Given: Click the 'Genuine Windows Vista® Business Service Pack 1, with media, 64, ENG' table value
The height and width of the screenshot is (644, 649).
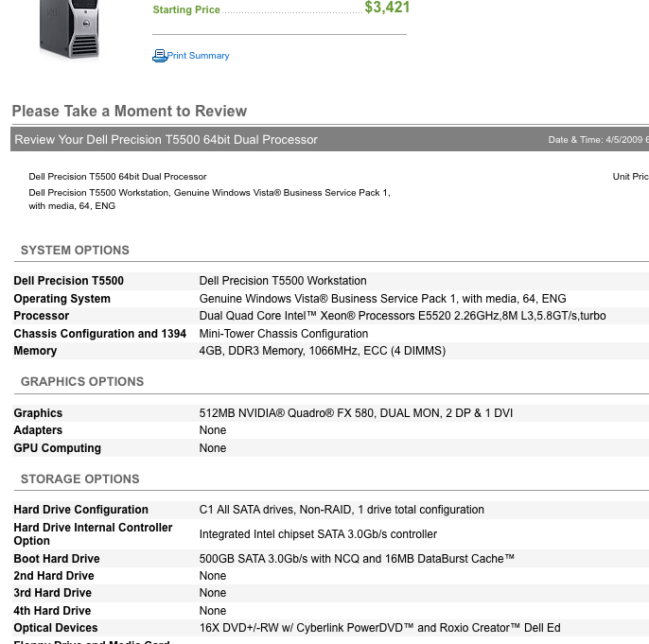Looking at the screenshot, I should tap(382, 299).
